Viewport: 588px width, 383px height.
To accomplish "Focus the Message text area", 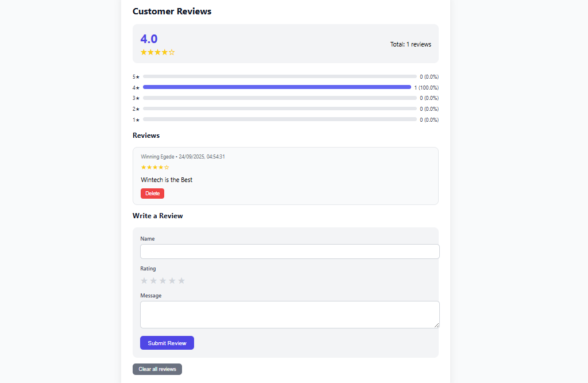I will 289,315.
